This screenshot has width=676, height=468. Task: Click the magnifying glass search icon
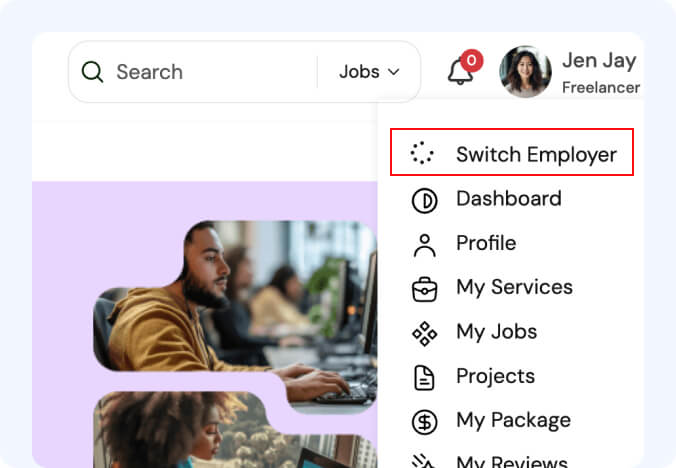point(92,72)
